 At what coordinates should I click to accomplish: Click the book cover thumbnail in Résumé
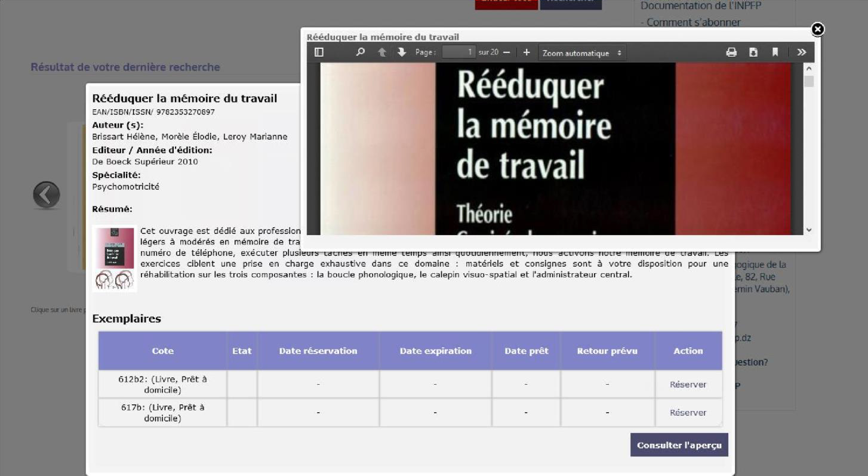(x=115, y=259)
